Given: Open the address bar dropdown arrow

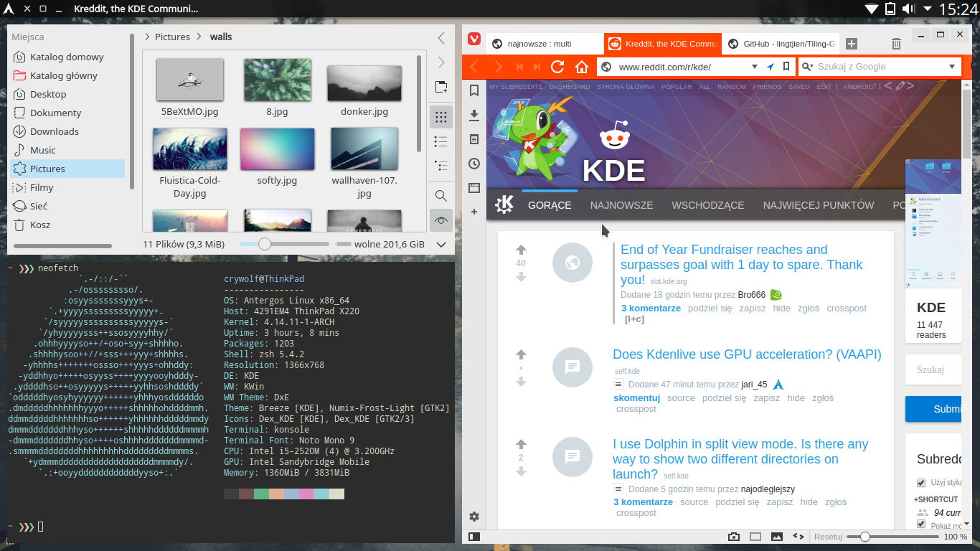Looking at the screenshot, I should [x=754, y=67].
